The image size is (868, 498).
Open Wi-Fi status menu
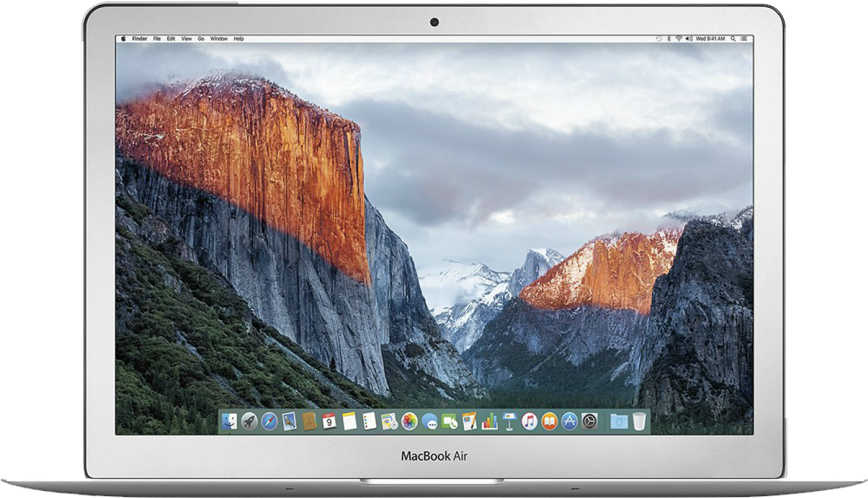click(x=679, y=39)
